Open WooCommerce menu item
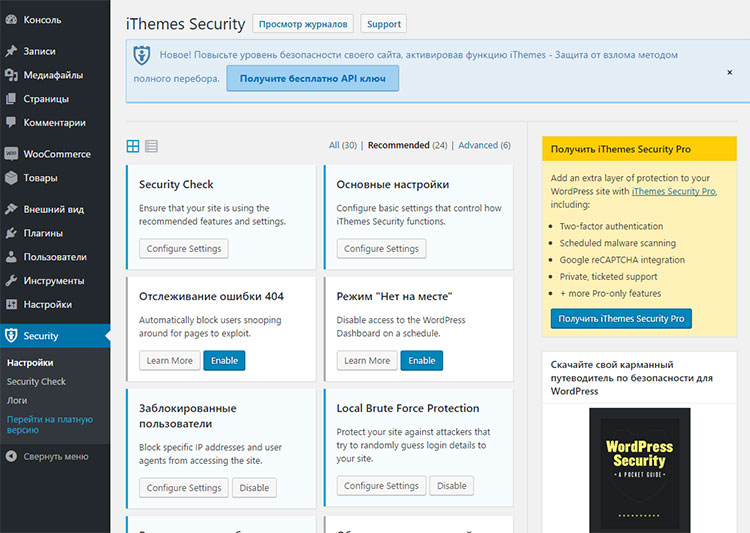The height and width of the screenshot is (533, 750). (x=55, y=154)
